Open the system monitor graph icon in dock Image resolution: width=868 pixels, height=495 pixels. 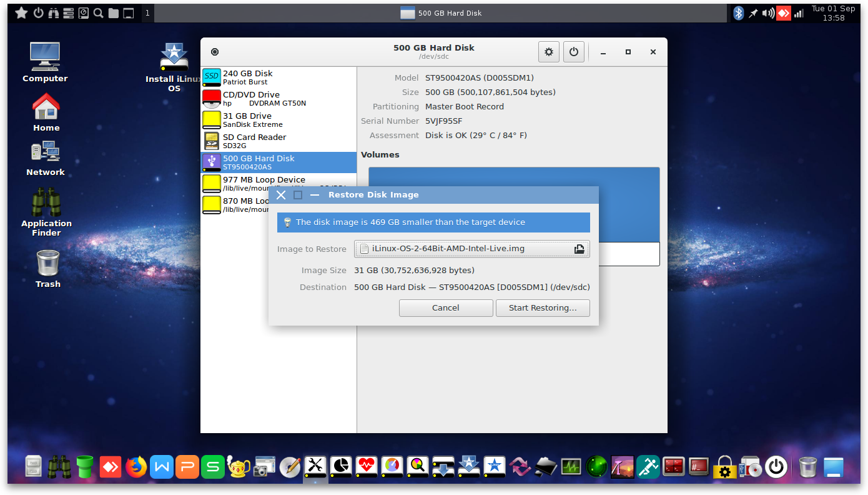click(x=571, y=466)
